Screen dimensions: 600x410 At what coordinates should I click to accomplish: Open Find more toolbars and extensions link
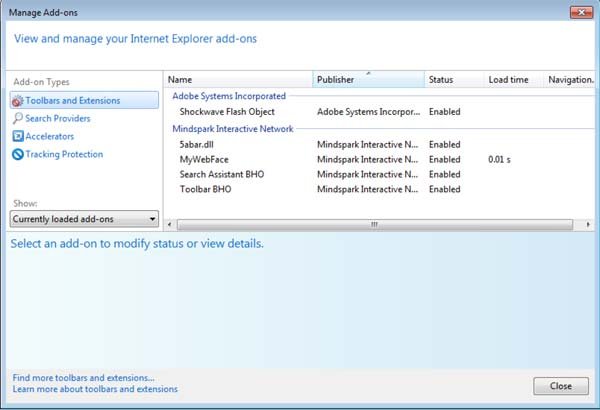point(83,378)
